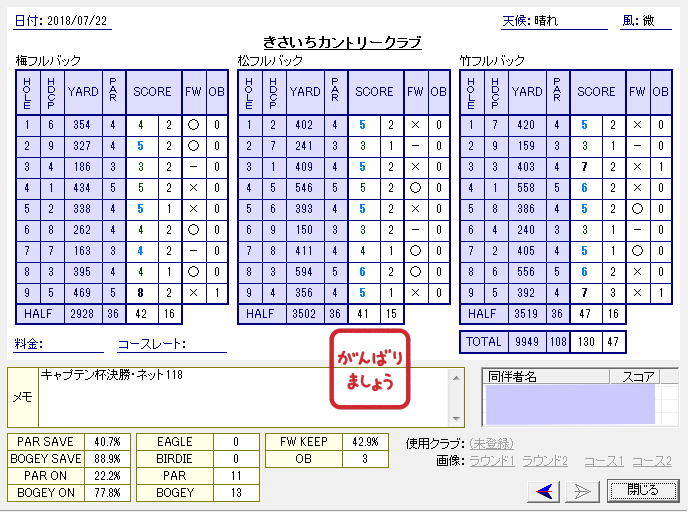Click the BOGEY ON value 77.8%
Image resolution: width=688 pixels, height=512 pixels.
[x=108, y=493]
